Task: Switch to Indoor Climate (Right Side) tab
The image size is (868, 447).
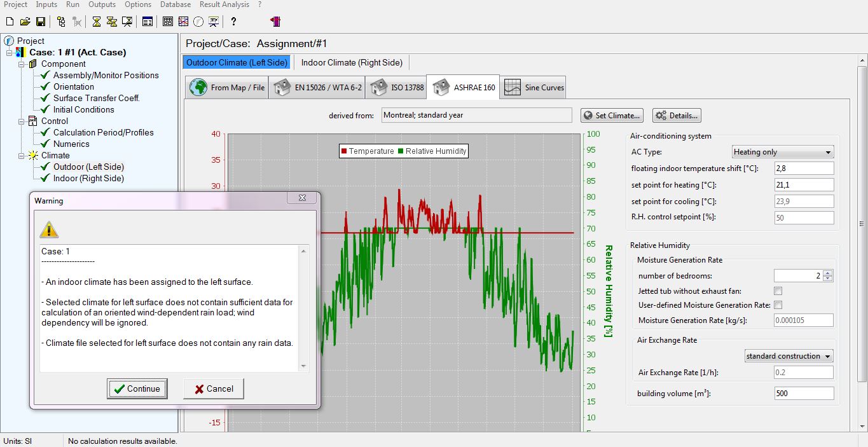Action: click(x=352, y=62)
